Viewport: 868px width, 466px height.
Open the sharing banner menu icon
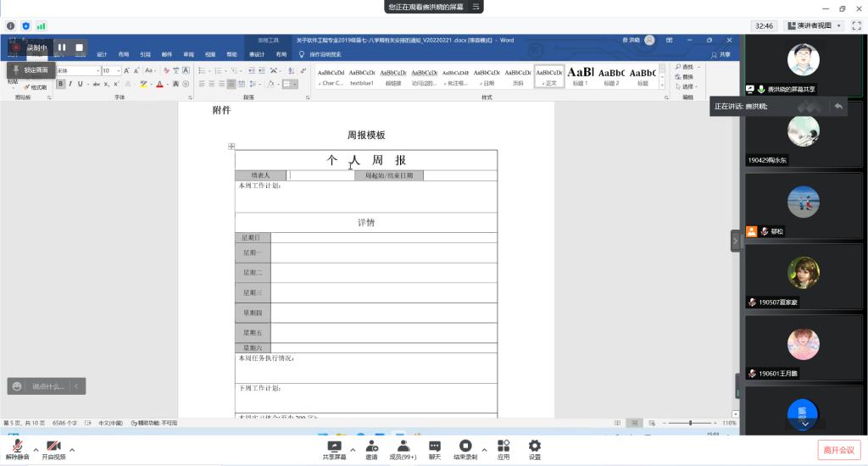476,7
